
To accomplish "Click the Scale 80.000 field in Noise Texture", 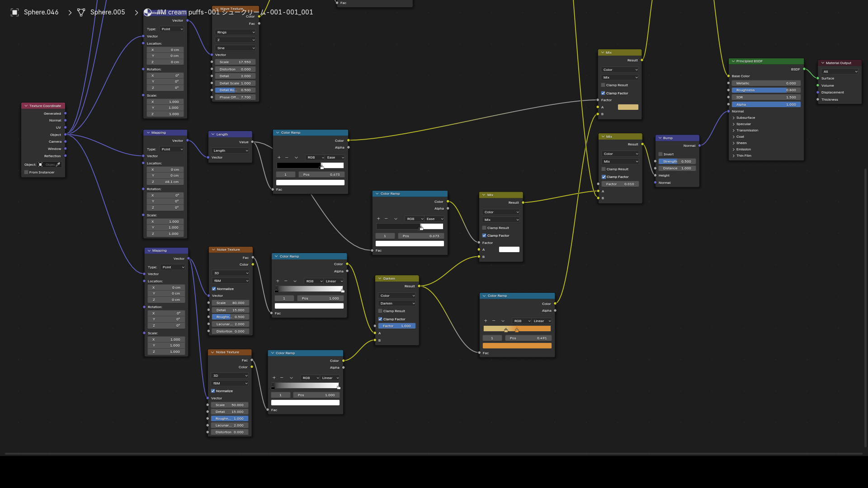I will pos(231,303).
